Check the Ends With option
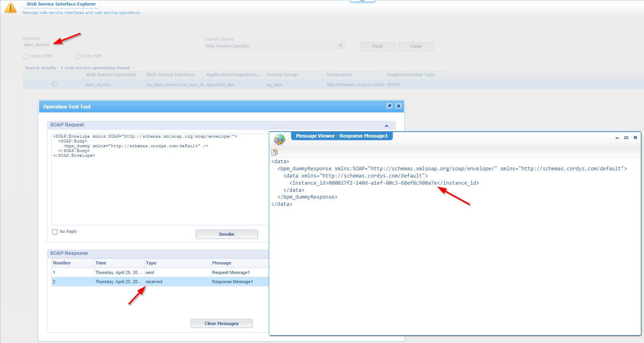Screen dimensions: 644x343 [x=78, y=56]
